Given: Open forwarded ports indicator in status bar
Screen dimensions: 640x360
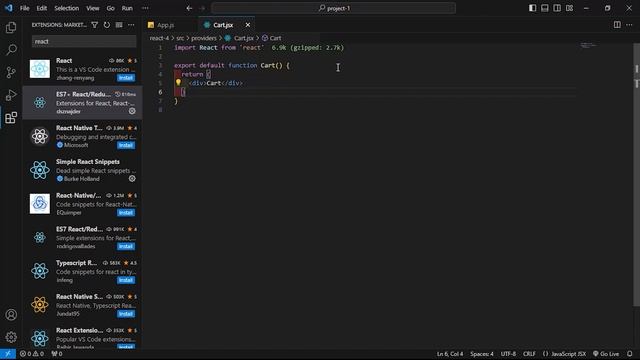Looking at the screenshot, I should 57,354.
